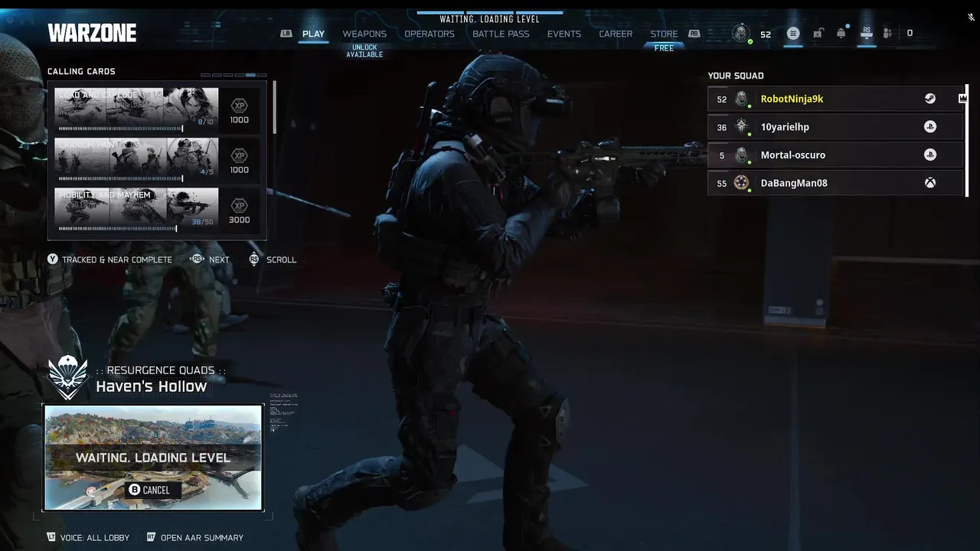The height and width of the screenshot is (551, 980).
Task: Click the SCROLL prompt
Action: [273, 259]
